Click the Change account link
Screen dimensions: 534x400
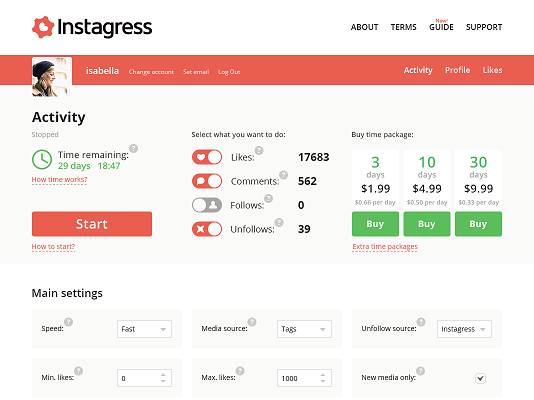[x=151, y=72]
